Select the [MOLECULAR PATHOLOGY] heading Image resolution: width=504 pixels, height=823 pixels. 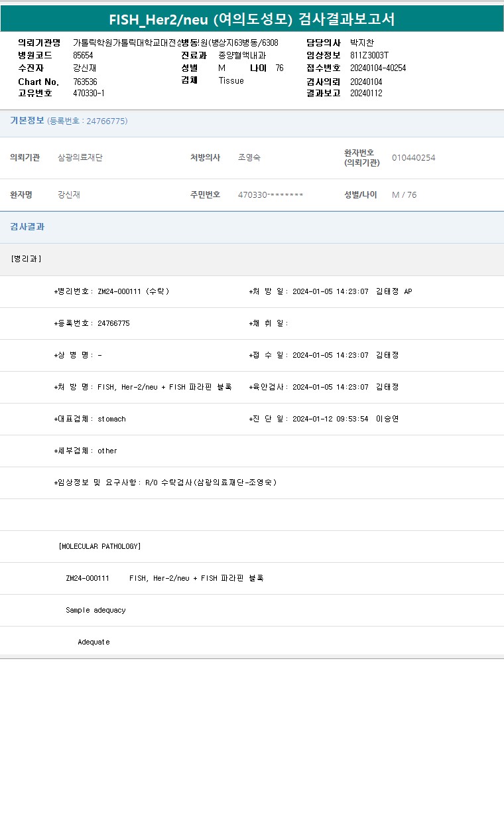click(x=99, y=546)
